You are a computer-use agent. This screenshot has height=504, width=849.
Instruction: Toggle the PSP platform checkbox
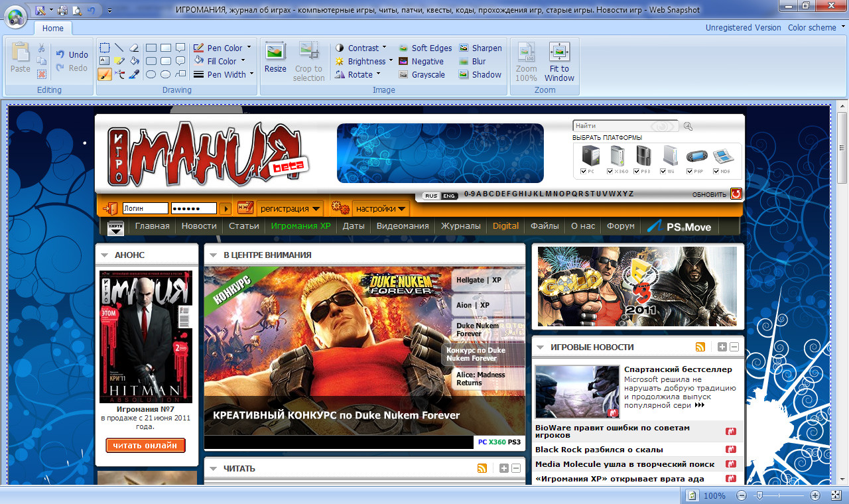click(689, 171)
